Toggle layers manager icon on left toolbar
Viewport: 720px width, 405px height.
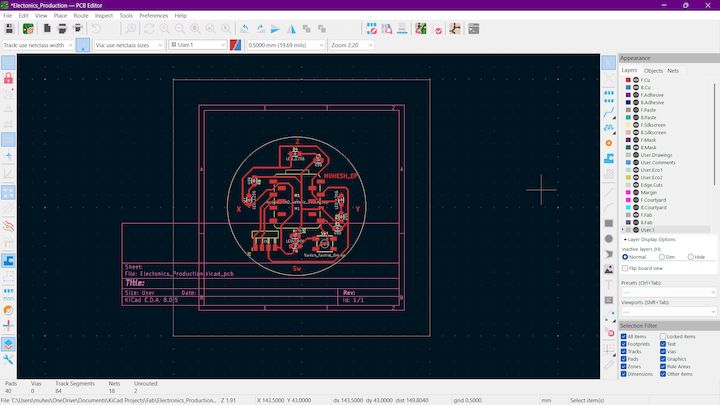point(8,344)
